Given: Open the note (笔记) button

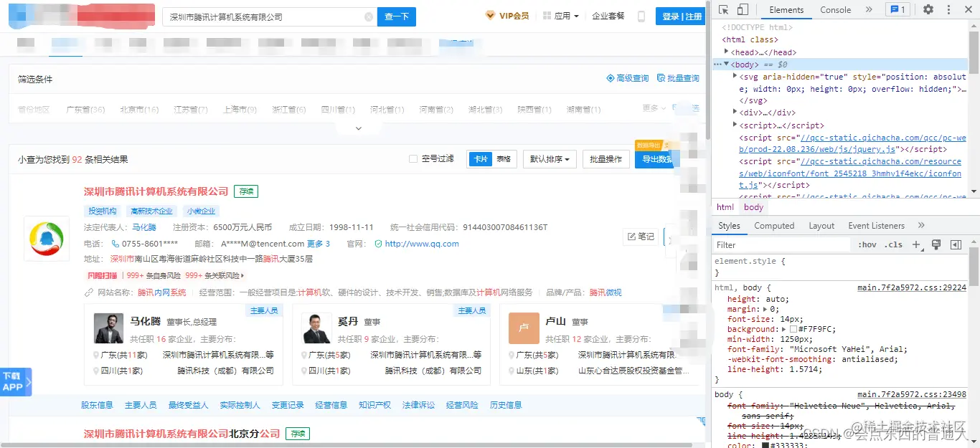Looking at the screenshot, I should (641, 237).
